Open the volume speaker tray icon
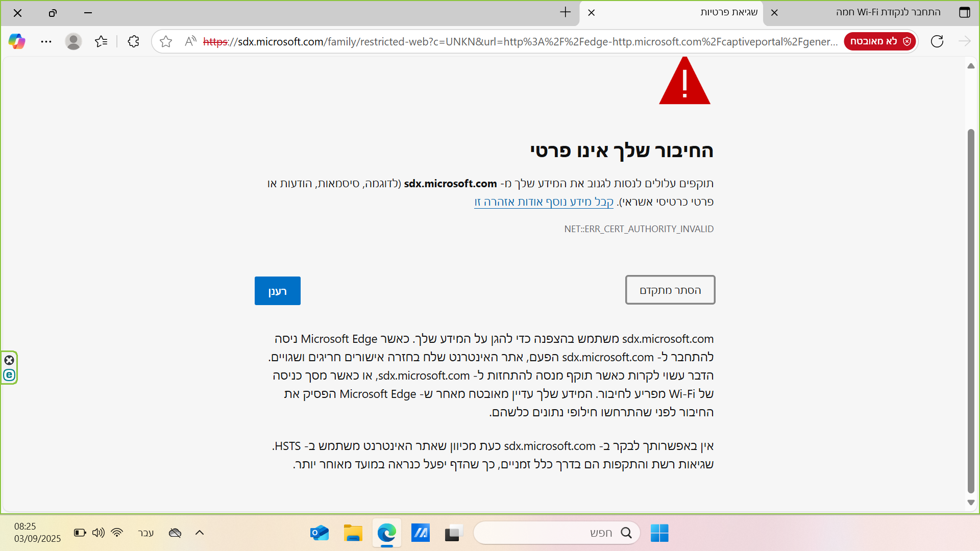 point(99,533)
